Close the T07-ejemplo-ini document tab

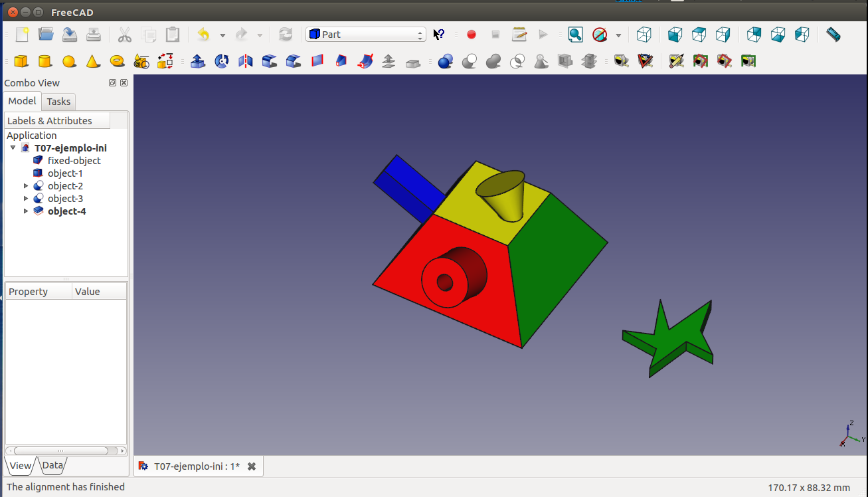pyautogui.click(x=252, y=466)
